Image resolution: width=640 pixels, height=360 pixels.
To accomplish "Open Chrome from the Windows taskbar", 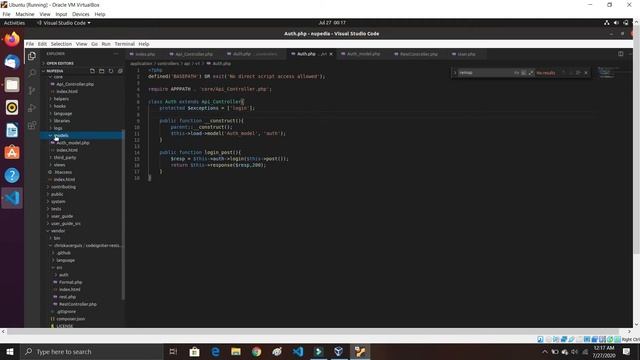I will (x=256, y=351).
